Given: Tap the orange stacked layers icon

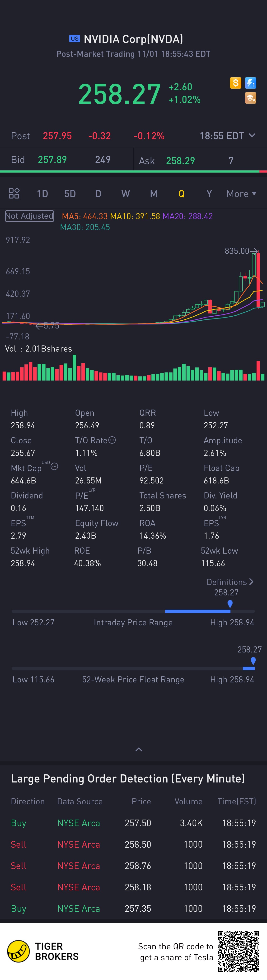Looking at the screenshot, I should (251, 98).
